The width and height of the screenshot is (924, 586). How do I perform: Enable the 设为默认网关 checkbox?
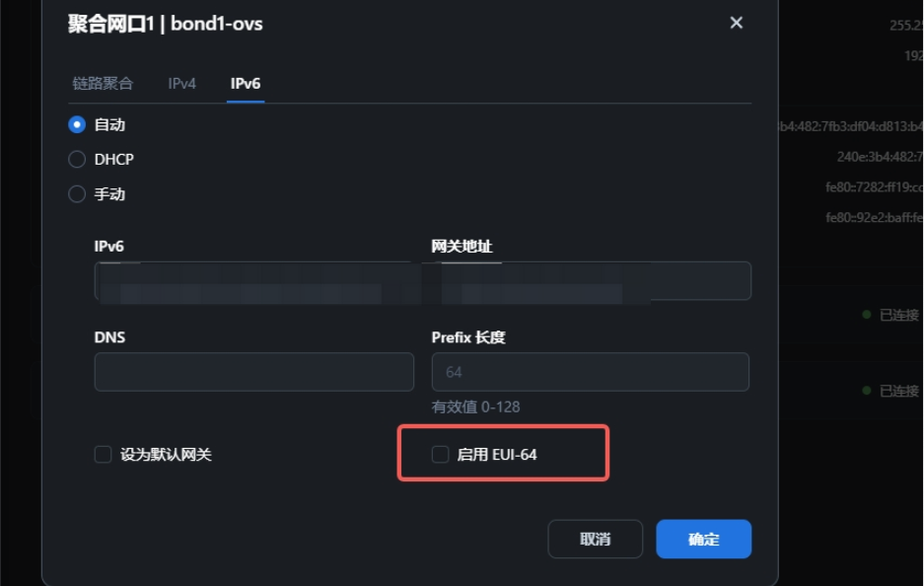pyautogui.click(x=104, y=455)
